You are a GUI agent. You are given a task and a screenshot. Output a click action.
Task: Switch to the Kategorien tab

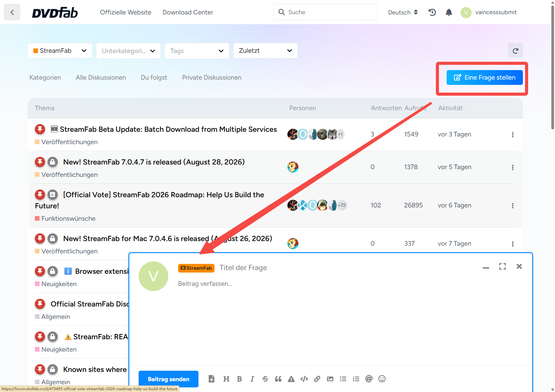pos(45,77)
